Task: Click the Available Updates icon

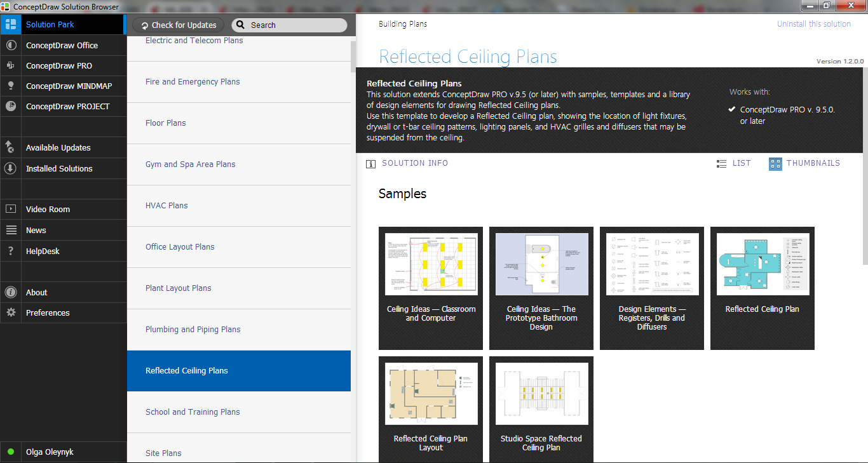Action: click(10, 147)
